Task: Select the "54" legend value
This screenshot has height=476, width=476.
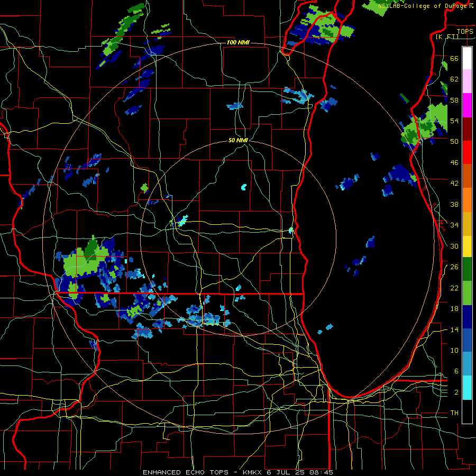Action: pyautogui.click(x=454, y=121)
